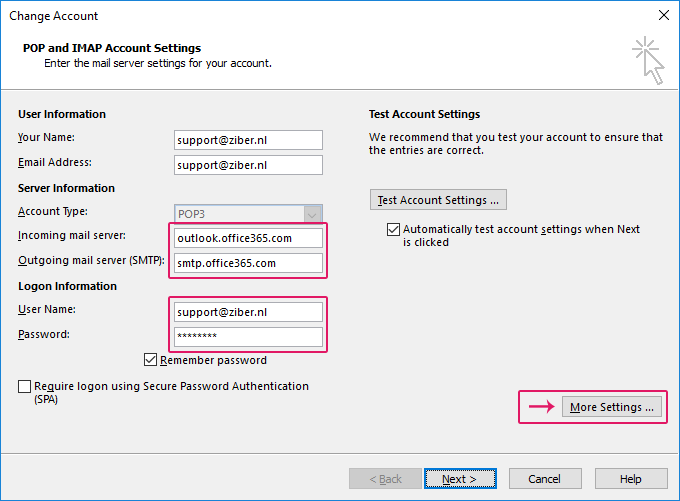680x501 pixels.
Task: Focus the Your Name field
Action: (248, 140)
